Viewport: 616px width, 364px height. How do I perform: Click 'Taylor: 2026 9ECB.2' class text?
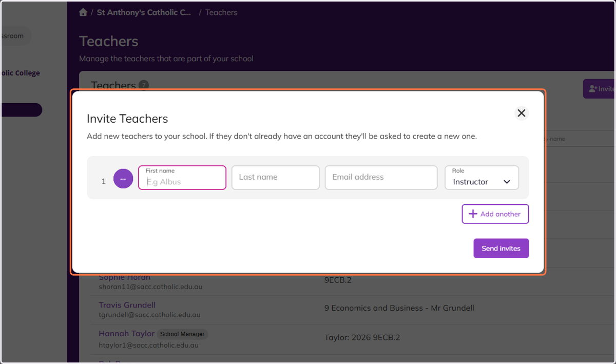pyautogui.click(x=362, y=337)
